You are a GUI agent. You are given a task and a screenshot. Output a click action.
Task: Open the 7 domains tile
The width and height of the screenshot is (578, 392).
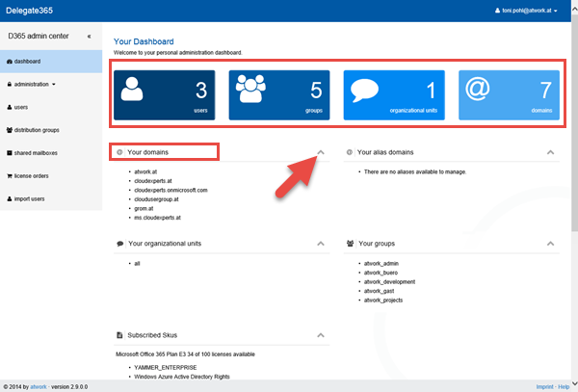click(509, 95)
